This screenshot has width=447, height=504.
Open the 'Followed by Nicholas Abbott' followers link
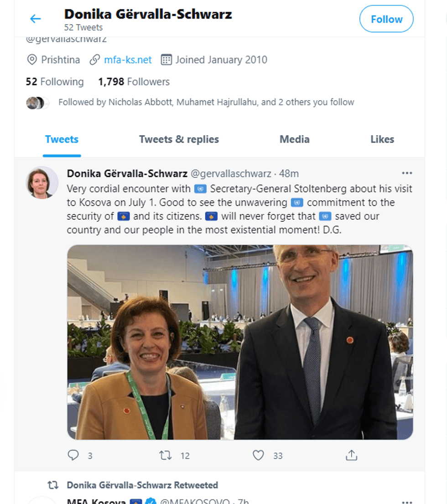point(206,102)
